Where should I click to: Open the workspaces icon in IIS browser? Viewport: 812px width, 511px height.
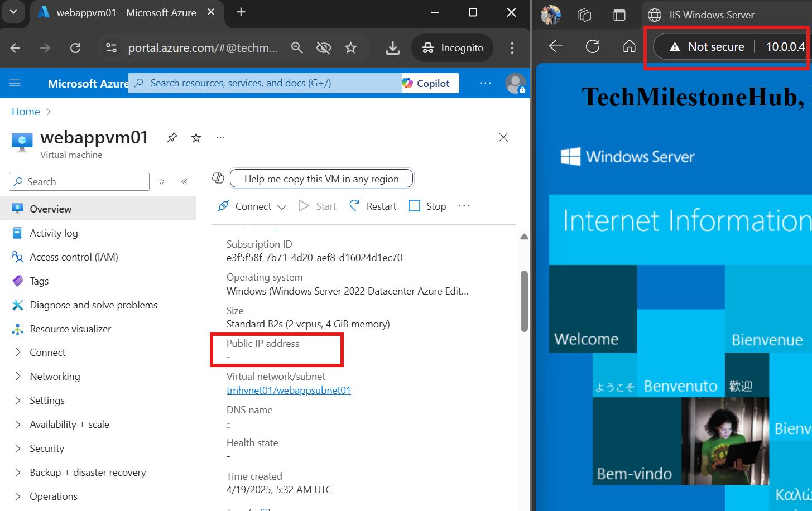click(x=584, y=15)
